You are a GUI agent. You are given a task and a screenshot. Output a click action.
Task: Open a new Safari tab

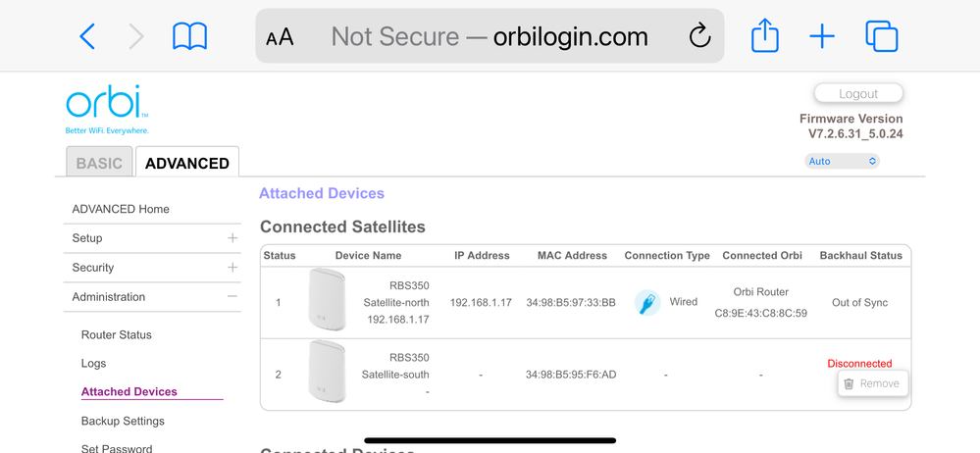pyautogui.click(x=822, y=37)
